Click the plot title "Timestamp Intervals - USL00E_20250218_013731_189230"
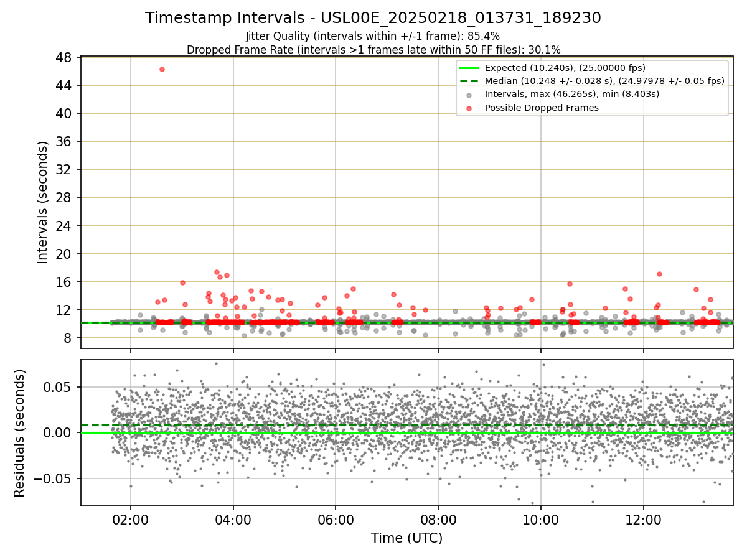 tap(373, 18)
